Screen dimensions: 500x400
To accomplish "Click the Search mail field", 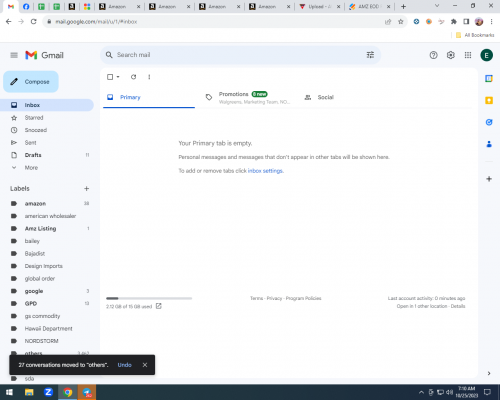I will [240, 55].
